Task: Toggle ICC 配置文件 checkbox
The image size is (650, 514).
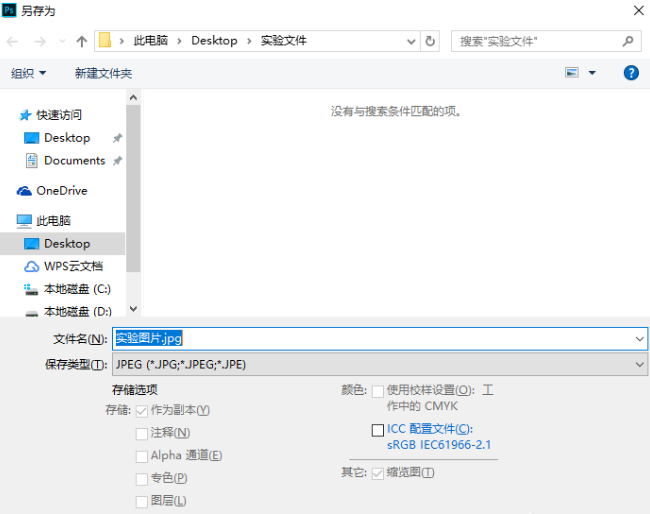Action: click(x=378, y=430)
